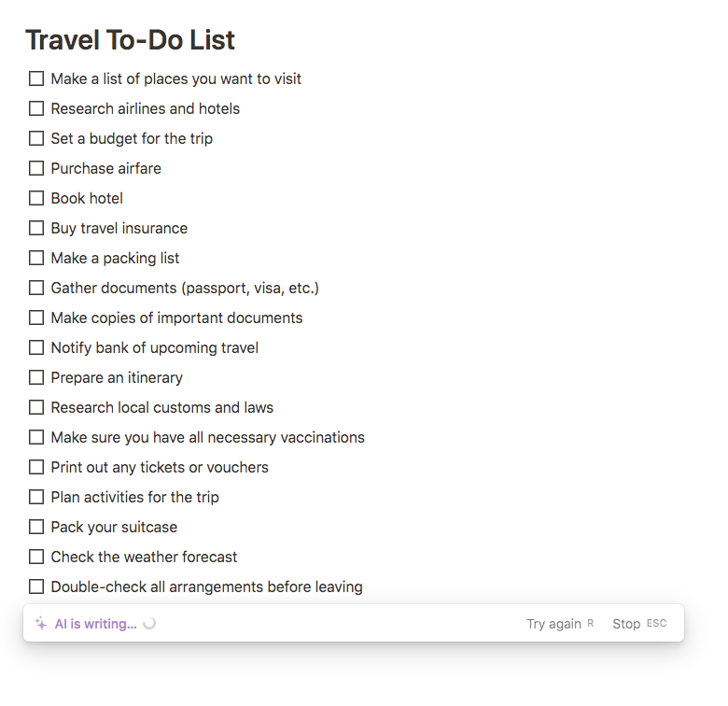Check off 'Purchase airfare'
728x706 pixels.
pyautogui.click(x=36, y=168)
